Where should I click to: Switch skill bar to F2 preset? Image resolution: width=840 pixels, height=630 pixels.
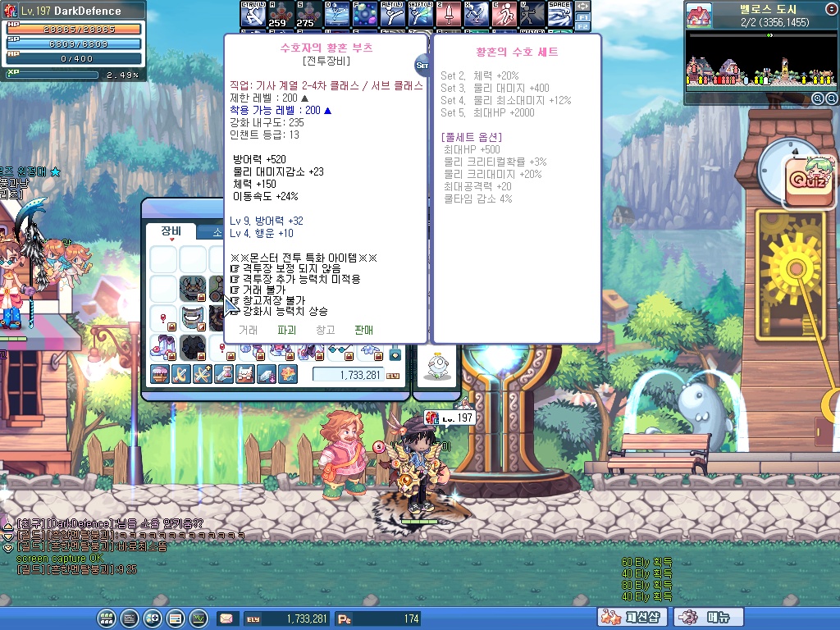(583, 26)
